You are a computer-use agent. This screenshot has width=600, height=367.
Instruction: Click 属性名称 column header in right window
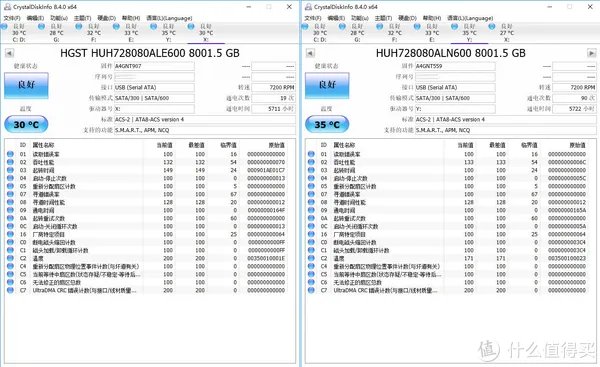pyautogui.click(x=344, y=145)
